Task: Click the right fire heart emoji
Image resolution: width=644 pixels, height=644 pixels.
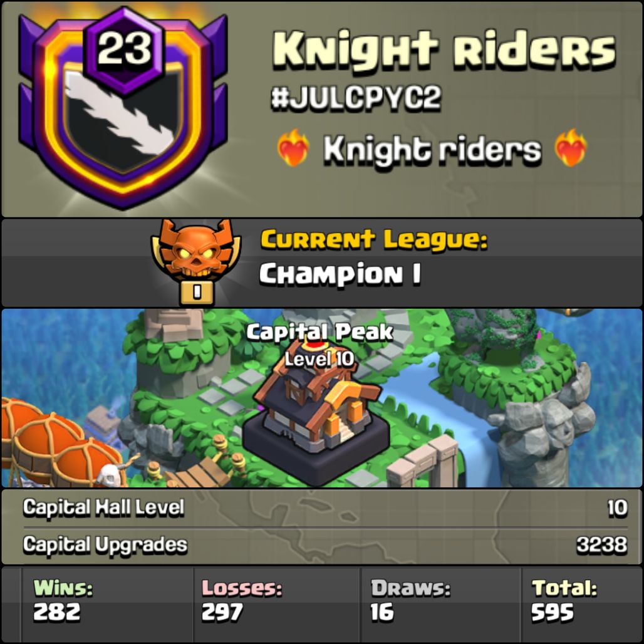Action: (x=571, y=148)
